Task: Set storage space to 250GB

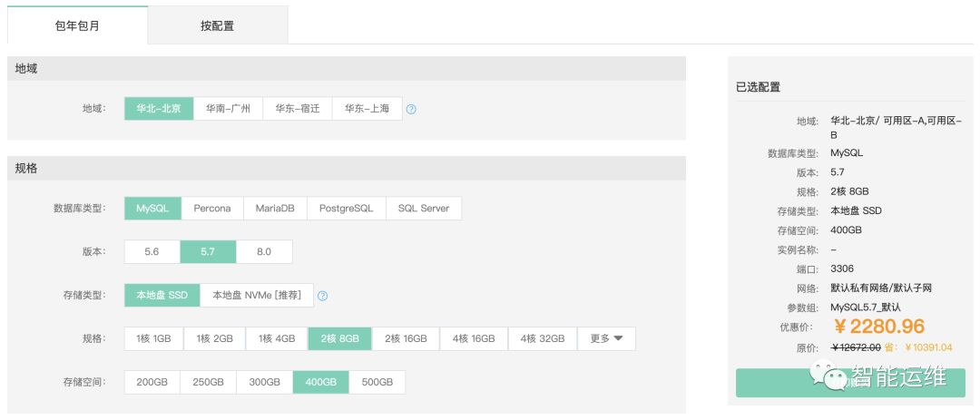Action: tap(208, 383)
